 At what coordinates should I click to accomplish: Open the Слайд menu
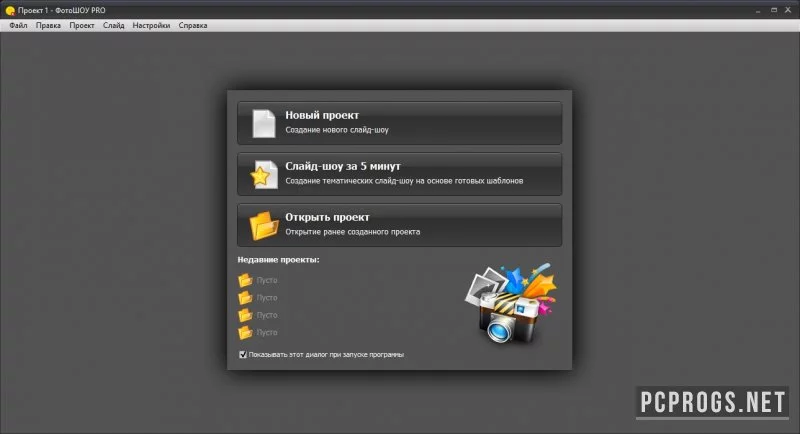point(113,25)
